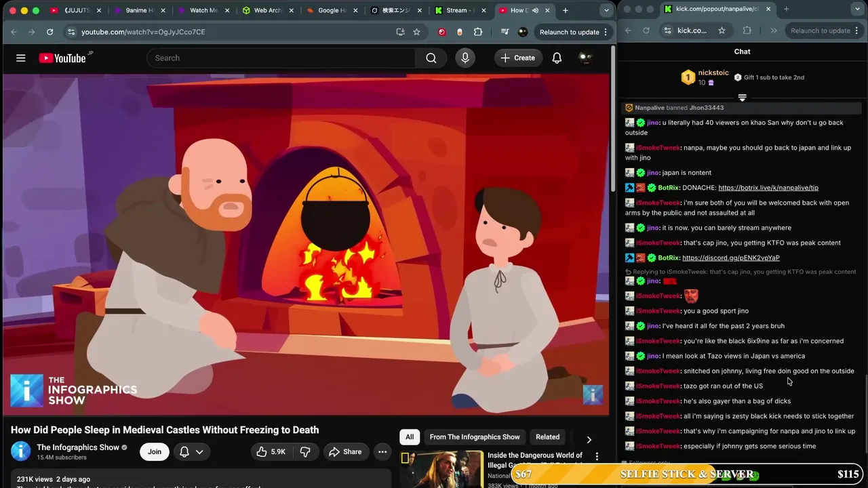Open The Infographics Show channel avatar
This screenshot has height=488, width=868.
[x=21, y=451]
